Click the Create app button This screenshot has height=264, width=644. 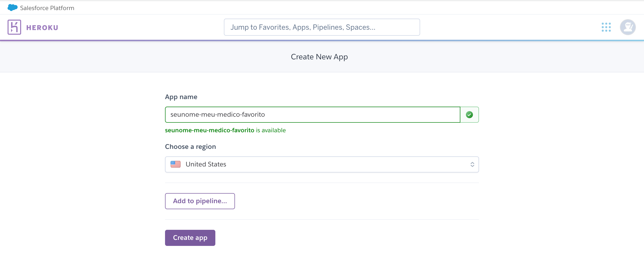[190, 238]
